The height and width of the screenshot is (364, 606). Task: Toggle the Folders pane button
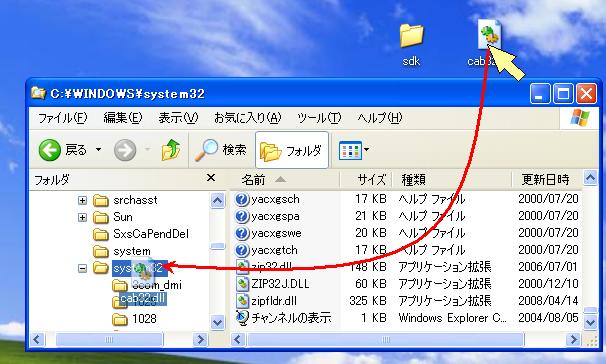(292, 150)
